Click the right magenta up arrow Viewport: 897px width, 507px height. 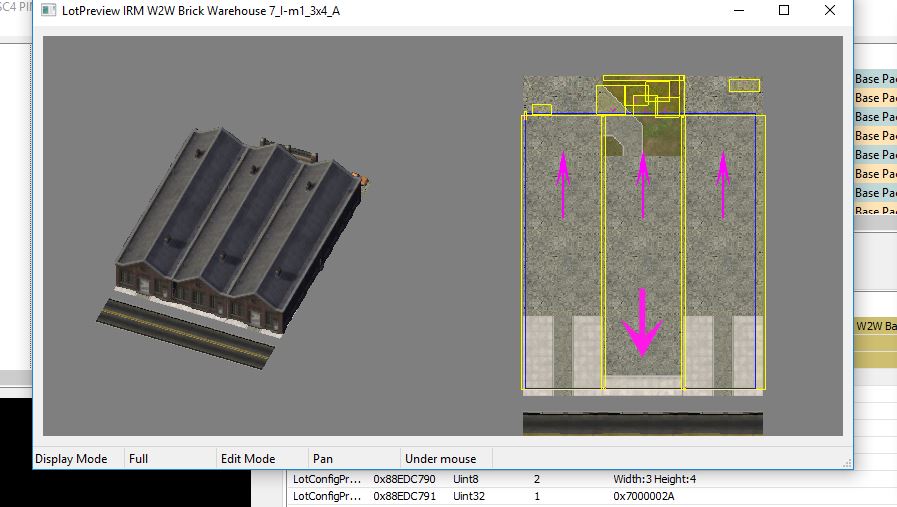723,185
